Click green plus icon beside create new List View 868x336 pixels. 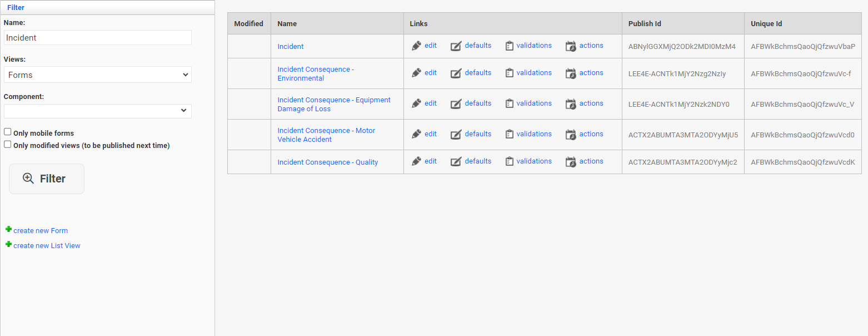tap(8, 244)
